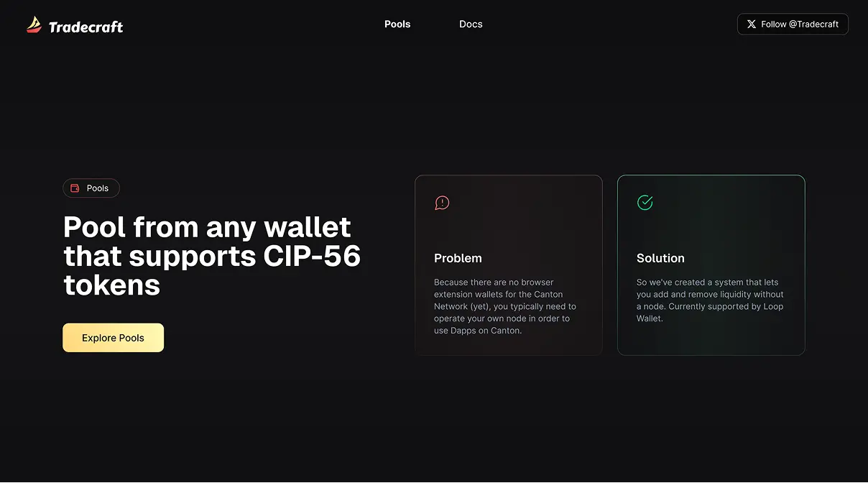Select the Problem description paragraph
The width and height of the screenshot is (868, 483).
point(505,307)
